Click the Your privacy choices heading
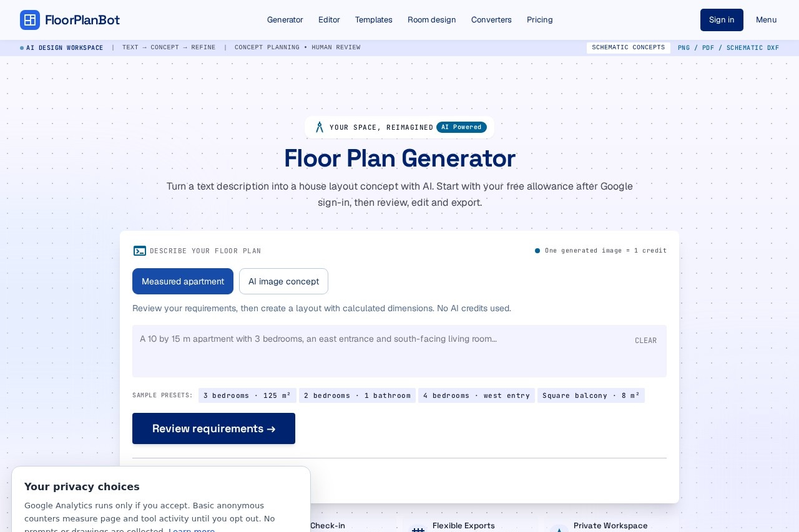 point(82,486)
